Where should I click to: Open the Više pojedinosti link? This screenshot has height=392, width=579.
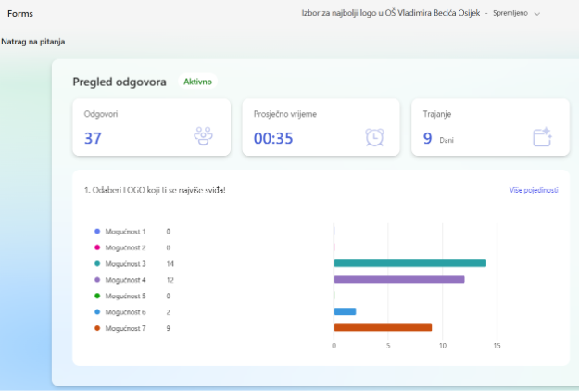(534, 190)
